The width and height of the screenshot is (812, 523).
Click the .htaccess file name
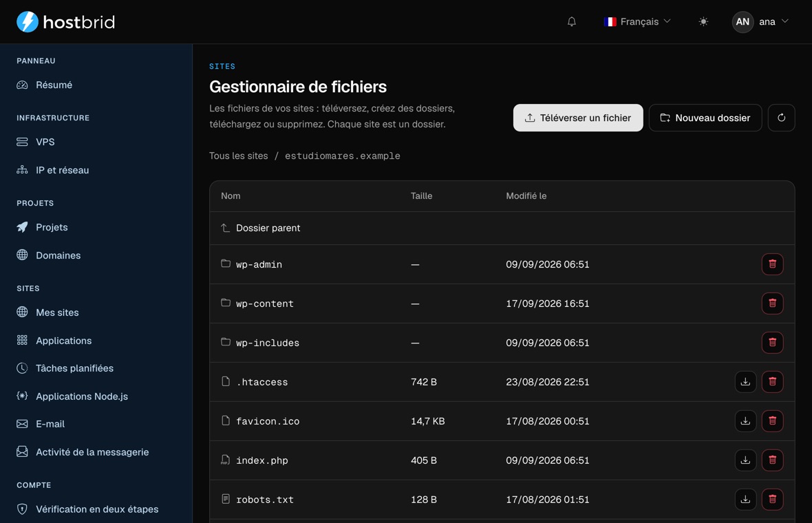click(x=261, y=382)
